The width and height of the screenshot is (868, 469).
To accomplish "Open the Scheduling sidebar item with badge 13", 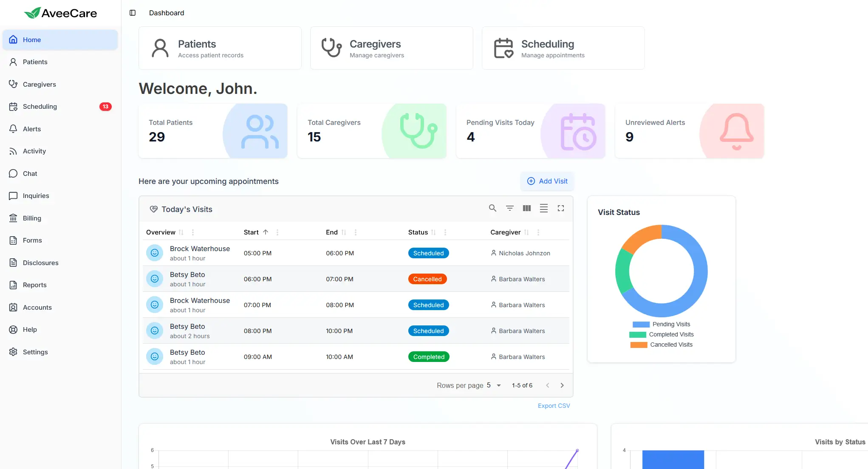I will click(x=40, y=107).
